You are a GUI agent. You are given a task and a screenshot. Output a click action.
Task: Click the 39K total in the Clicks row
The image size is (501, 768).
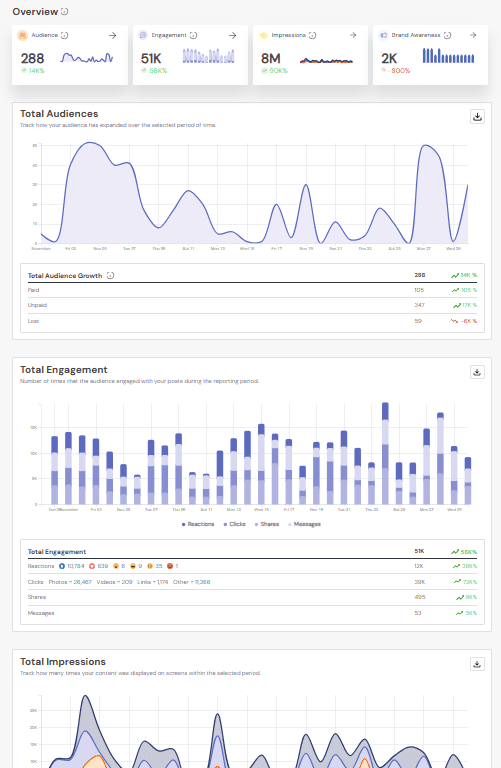[x=420, y=582]
